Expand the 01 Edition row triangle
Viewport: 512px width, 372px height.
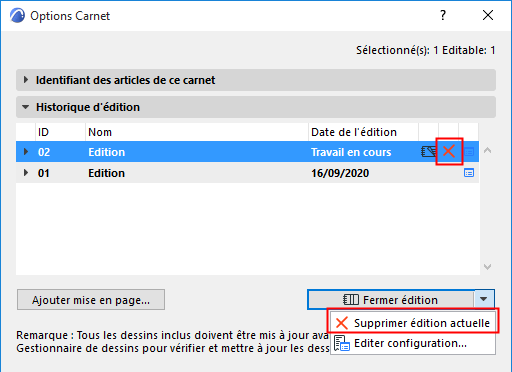[26, 173]
